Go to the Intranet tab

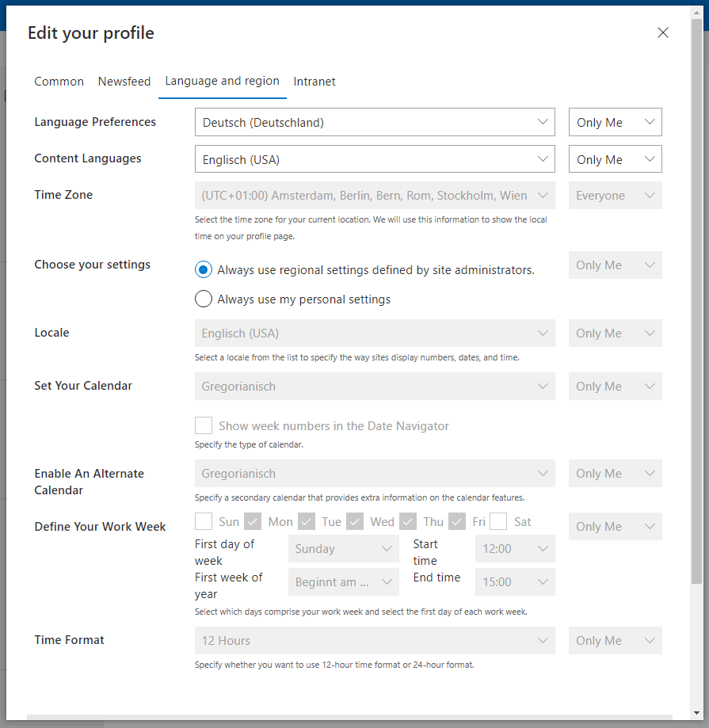pyautogui.click(x=314, y=82)
